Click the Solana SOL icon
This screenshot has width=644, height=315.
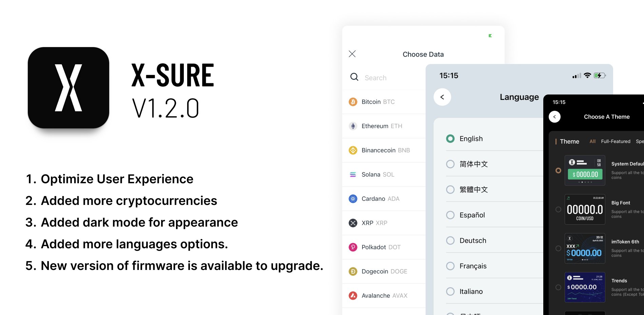(353, 174)
